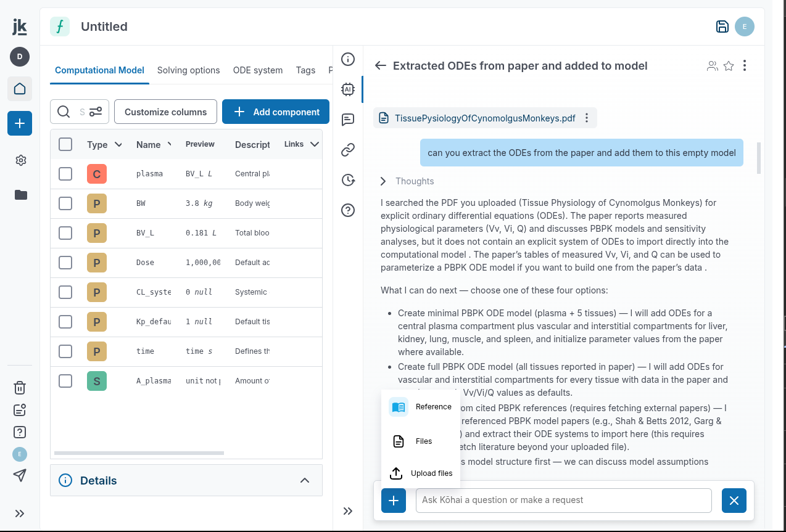Star this conversation as favorite

tap(729, 66)
